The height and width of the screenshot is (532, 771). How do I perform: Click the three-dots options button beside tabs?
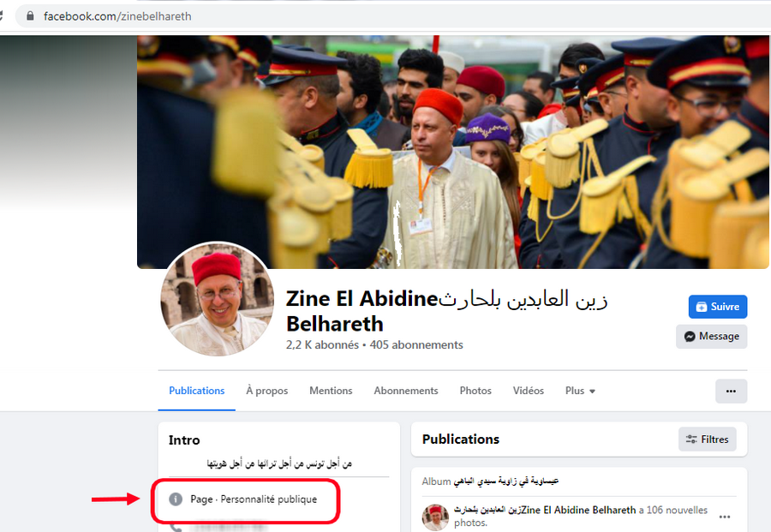(731, 391)
